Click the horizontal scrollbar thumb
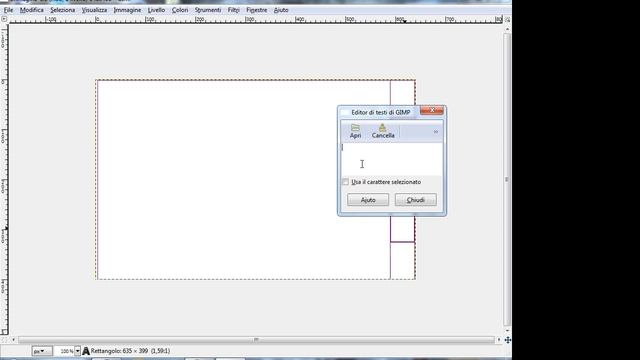 (256, 340)
